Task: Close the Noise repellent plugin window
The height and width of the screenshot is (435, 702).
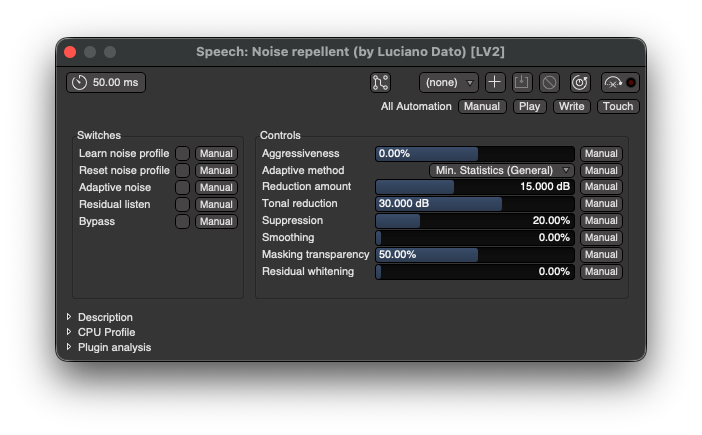Action: (x=70, y=52)
